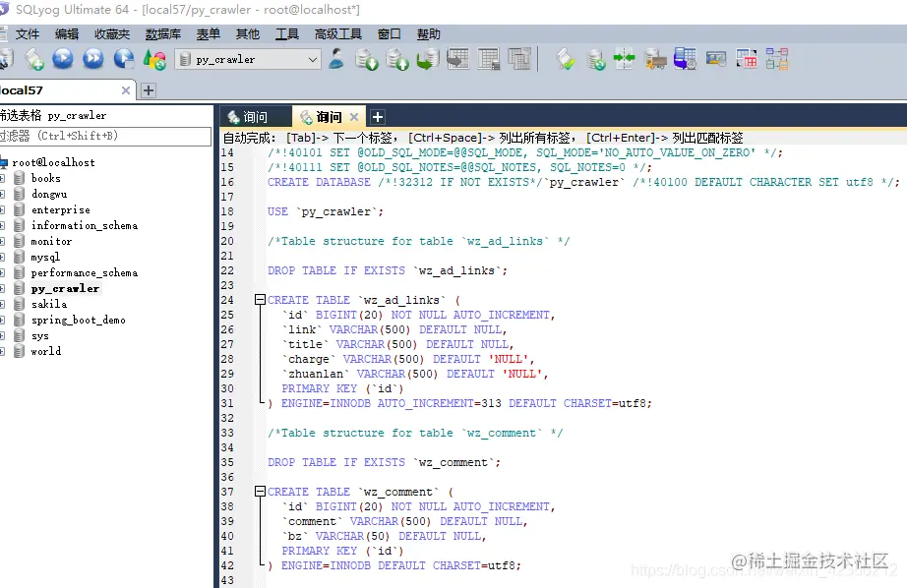
Task: Click the Execute All Queries double-arrow icon
Action: pyautogui.click(x=92, y=59)
